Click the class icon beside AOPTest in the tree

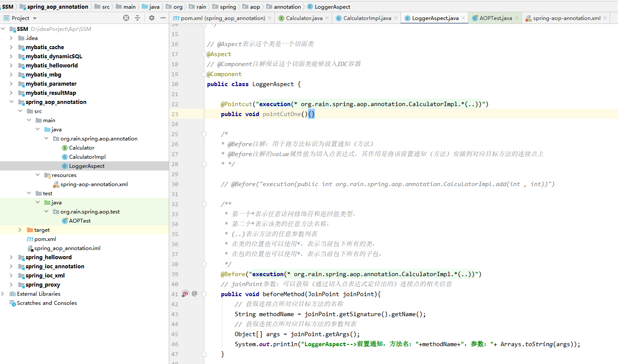(65, 221)
